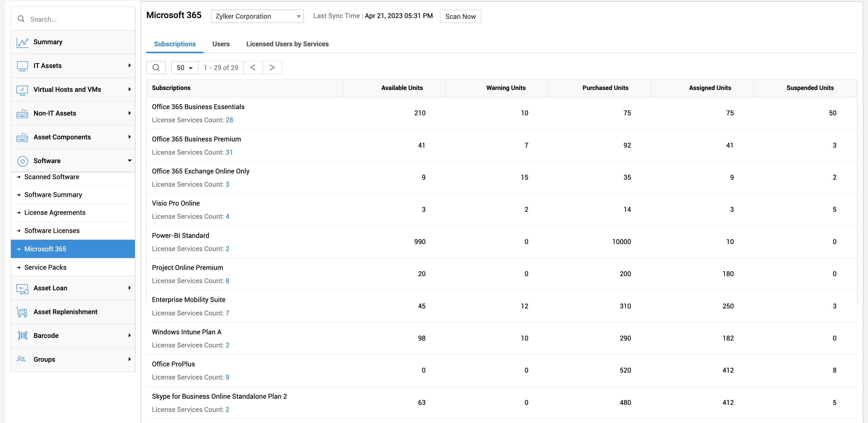Open the Zylker Corporation dropdown
This screenshot has width=868, height=423.
pos(257,17)
